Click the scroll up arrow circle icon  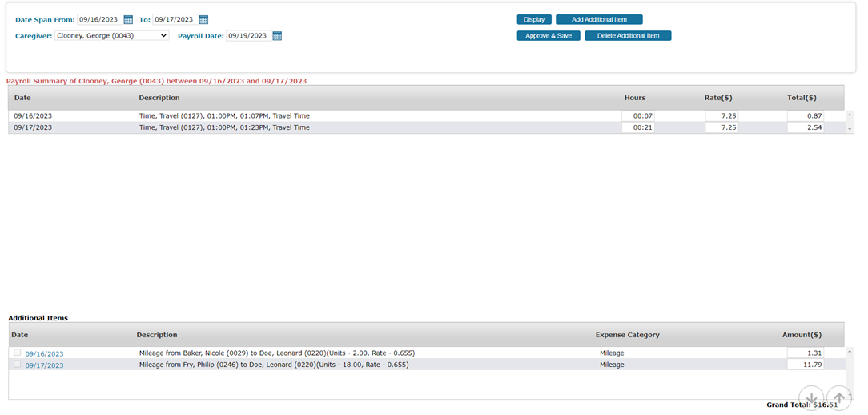(838, 398)
